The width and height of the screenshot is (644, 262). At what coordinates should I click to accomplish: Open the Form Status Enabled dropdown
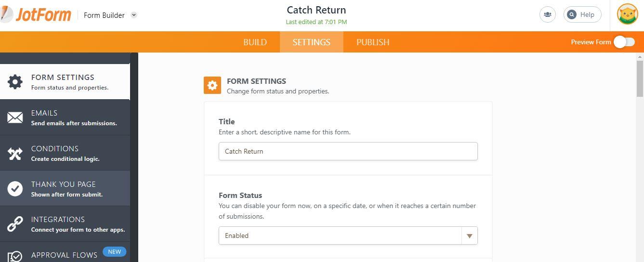pos(348,236)
